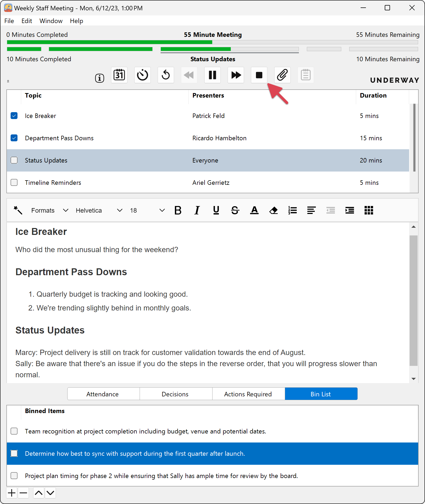Open the calendar date icon

(119, 75)
